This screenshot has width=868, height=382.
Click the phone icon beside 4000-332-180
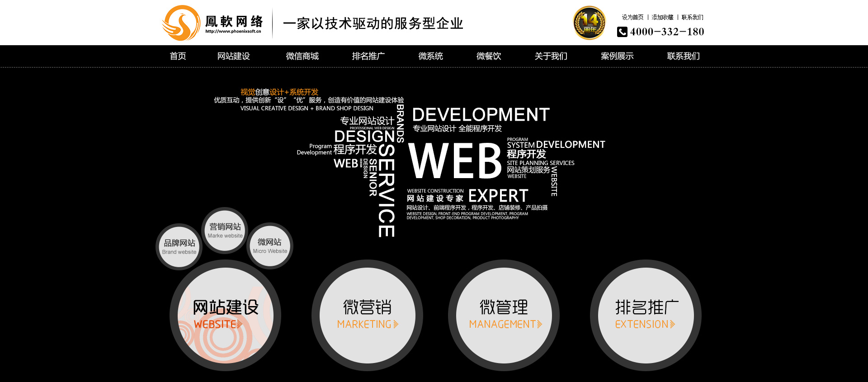[x=622, y=32]
